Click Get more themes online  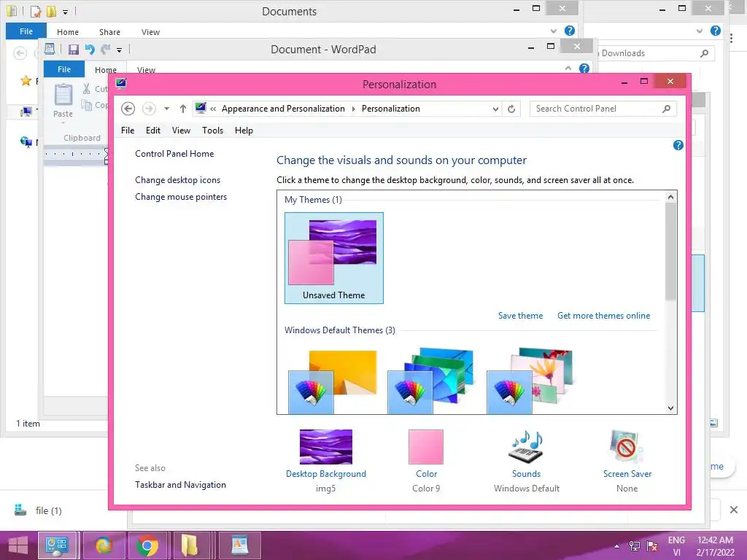point(603,316)
